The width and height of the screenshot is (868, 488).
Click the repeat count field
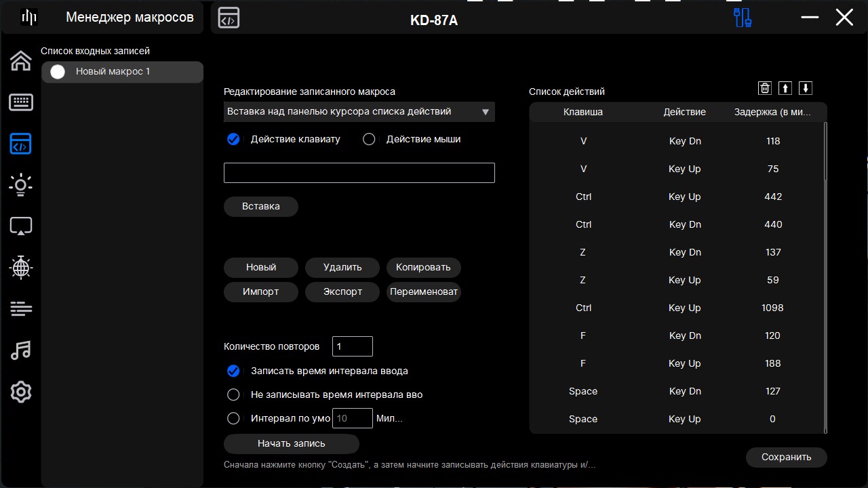point(353,346)
